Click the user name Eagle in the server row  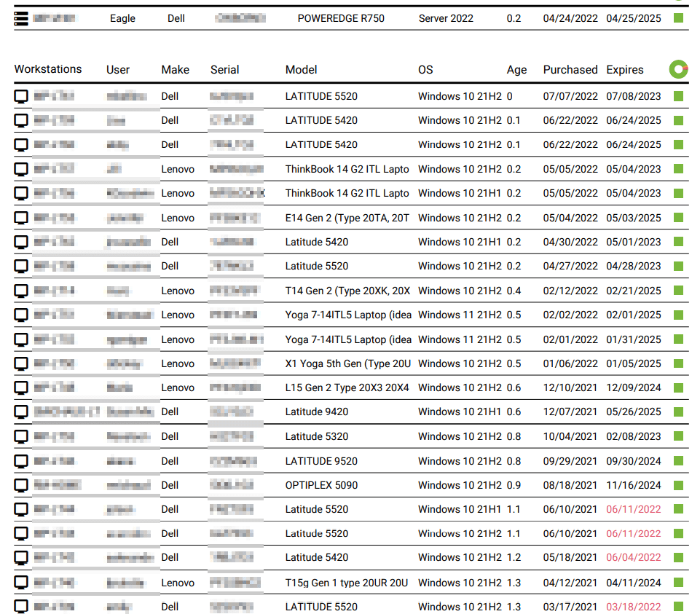123,18
